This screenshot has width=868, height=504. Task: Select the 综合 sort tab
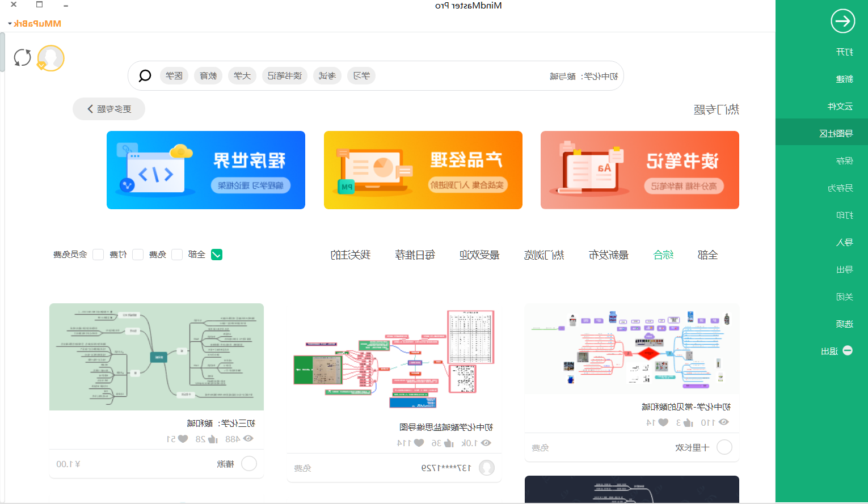663,255
